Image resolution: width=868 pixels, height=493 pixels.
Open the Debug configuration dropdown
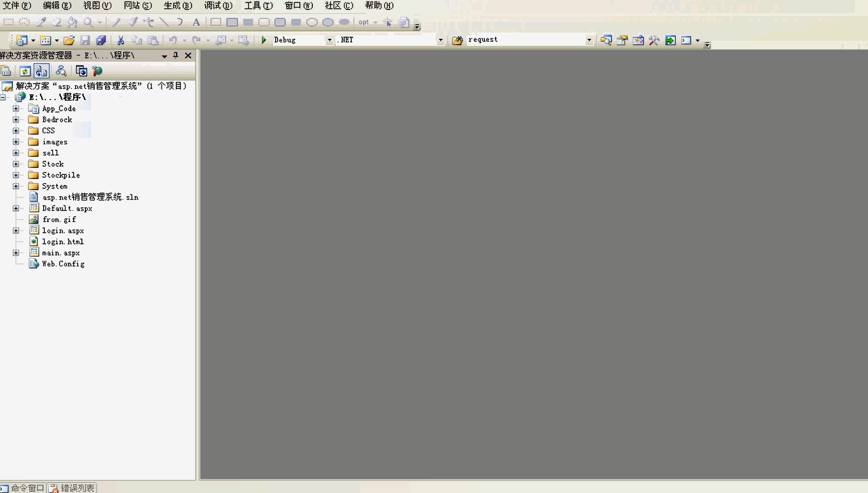point(329,40)
